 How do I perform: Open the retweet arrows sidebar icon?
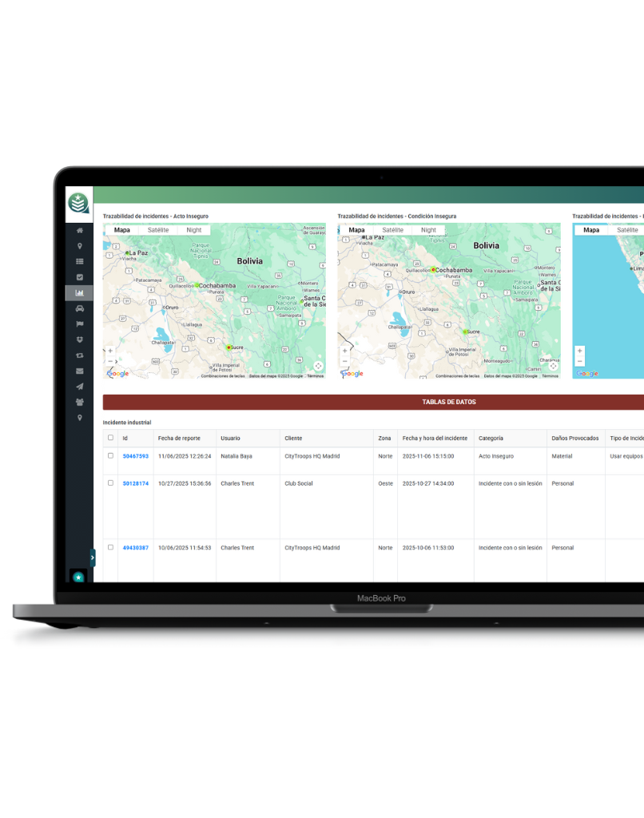coord(79,355)
